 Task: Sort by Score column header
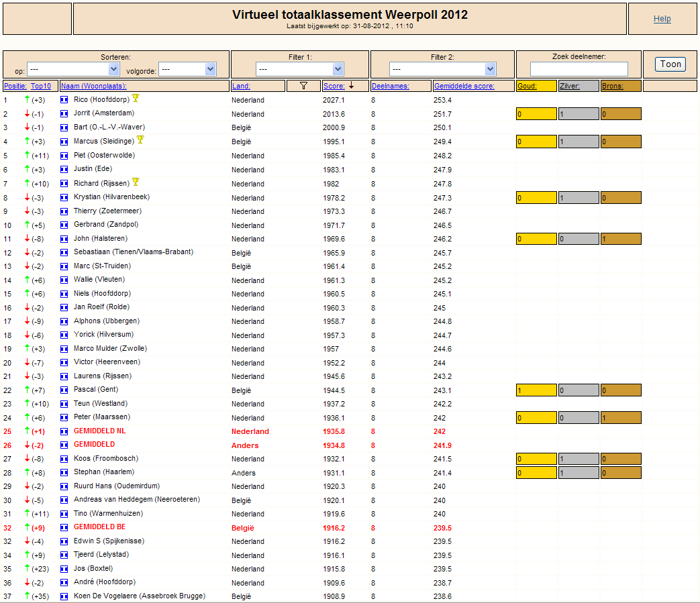[x=334, y=86]
